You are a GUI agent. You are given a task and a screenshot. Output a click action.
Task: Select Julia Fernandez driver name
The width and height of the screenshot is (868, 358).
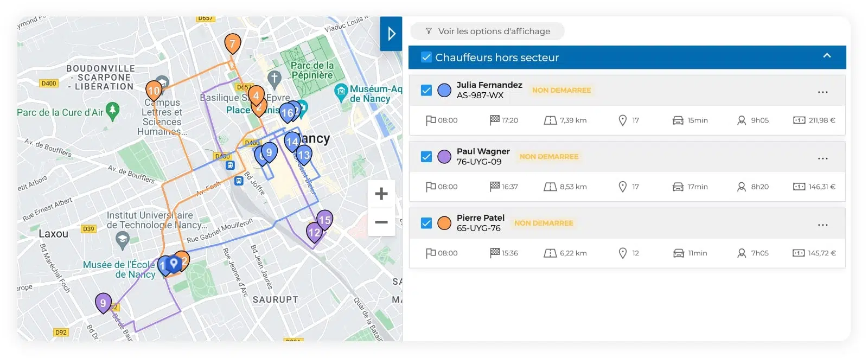[x=489, y=85]
